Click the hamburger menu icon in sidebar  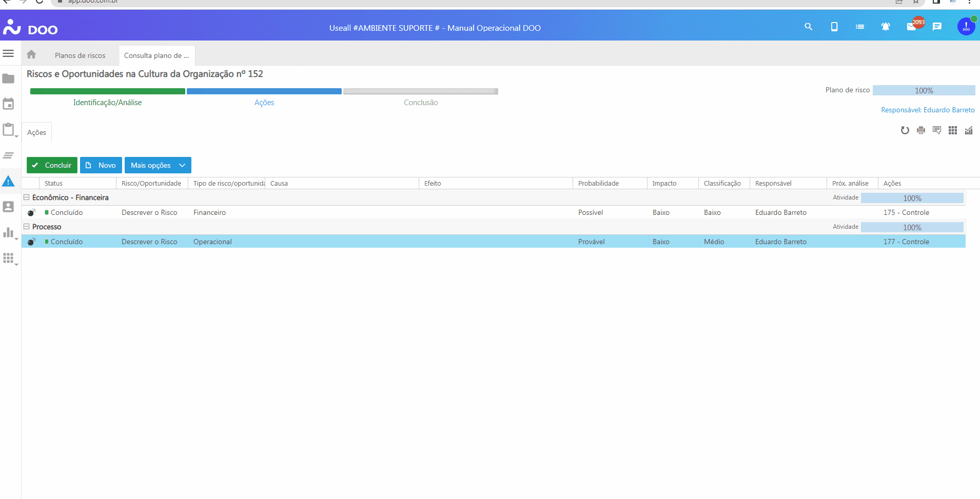click(x=8, y=53)
